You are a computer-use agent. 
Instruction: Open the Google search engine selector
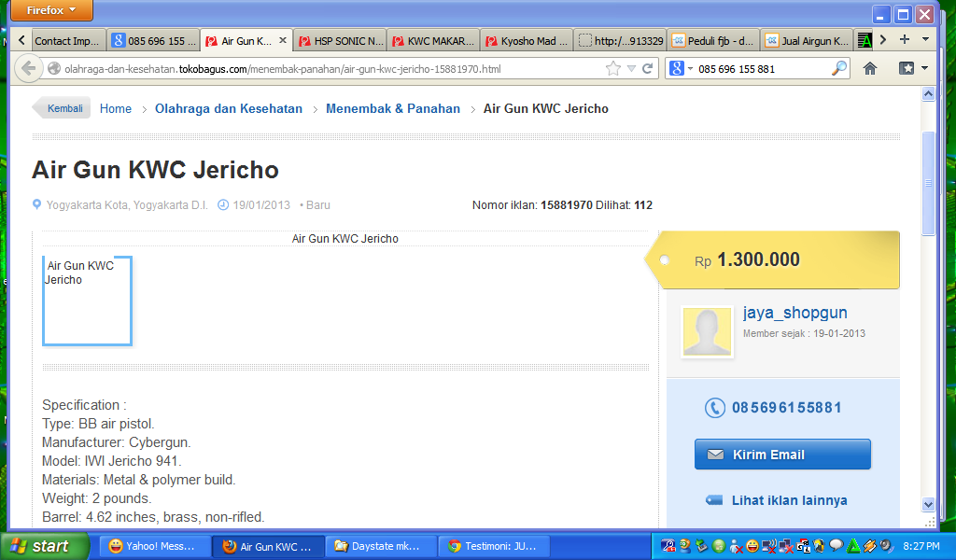point(682,69)
